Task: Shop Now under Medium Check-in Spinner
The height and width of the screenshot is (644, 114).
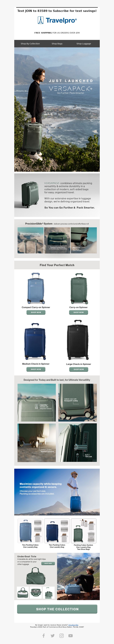Action: tap(36, 369)
